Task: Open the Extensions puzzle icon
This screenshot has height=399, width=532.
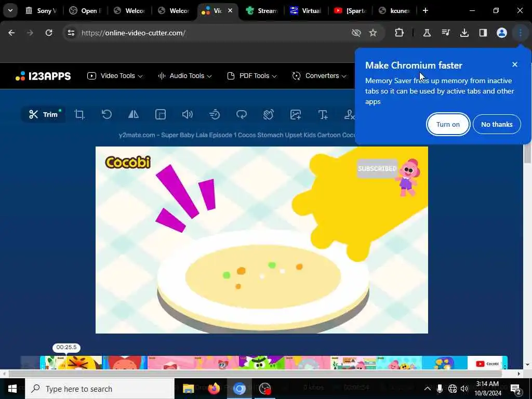Action: click(400, 33)
